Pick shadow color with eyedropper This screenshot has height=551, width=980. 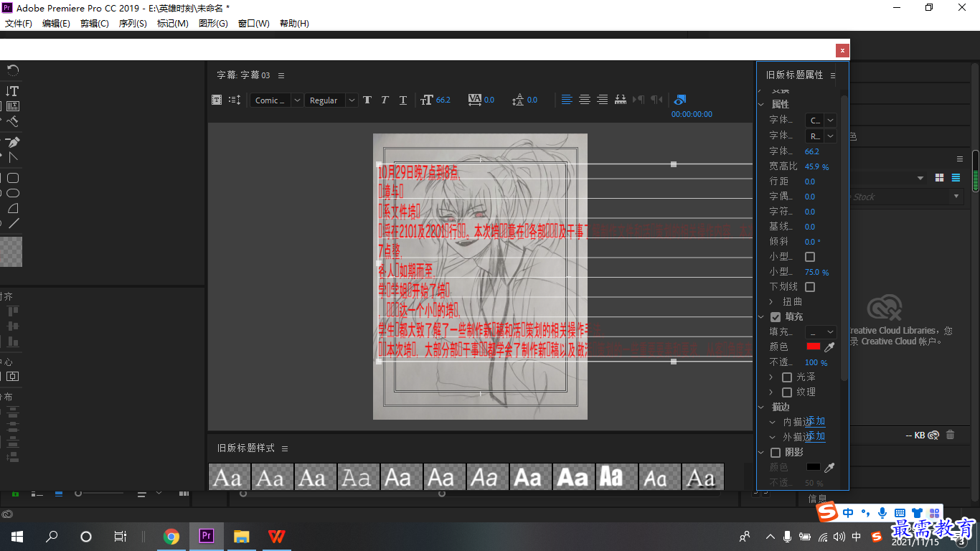829,468
